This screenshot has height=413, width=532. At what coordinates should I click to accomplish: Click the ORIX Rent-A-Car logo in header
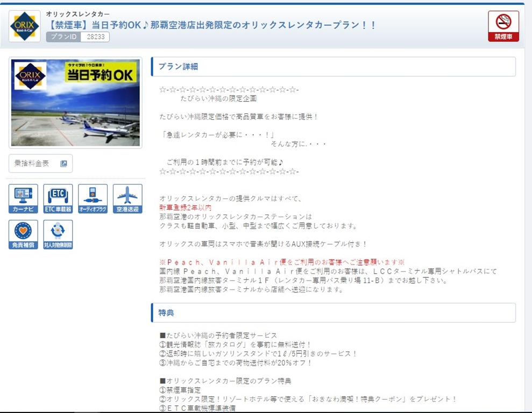(x=25, y=26)
